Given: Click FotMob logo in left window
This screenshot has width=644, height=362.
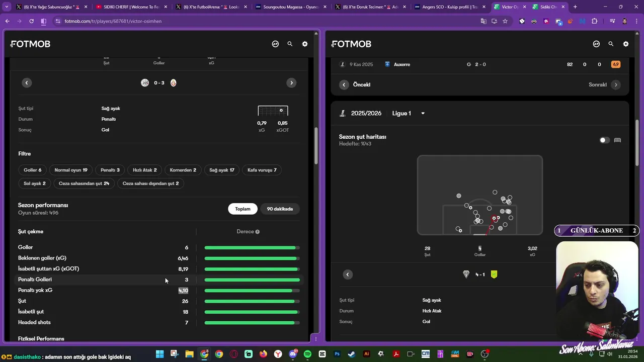Looking at the screenshot, I should click(x=30, y=44).
